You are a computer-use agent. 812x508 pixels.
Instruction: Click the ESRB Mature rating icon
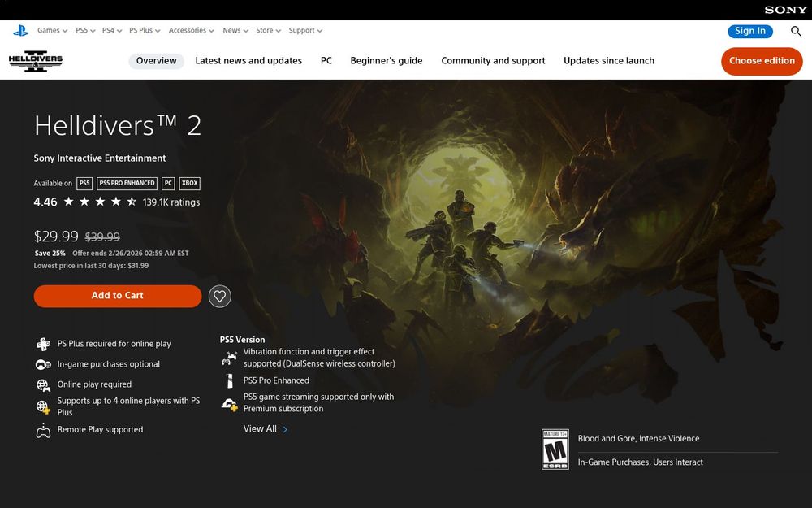[x=555, y=449]
